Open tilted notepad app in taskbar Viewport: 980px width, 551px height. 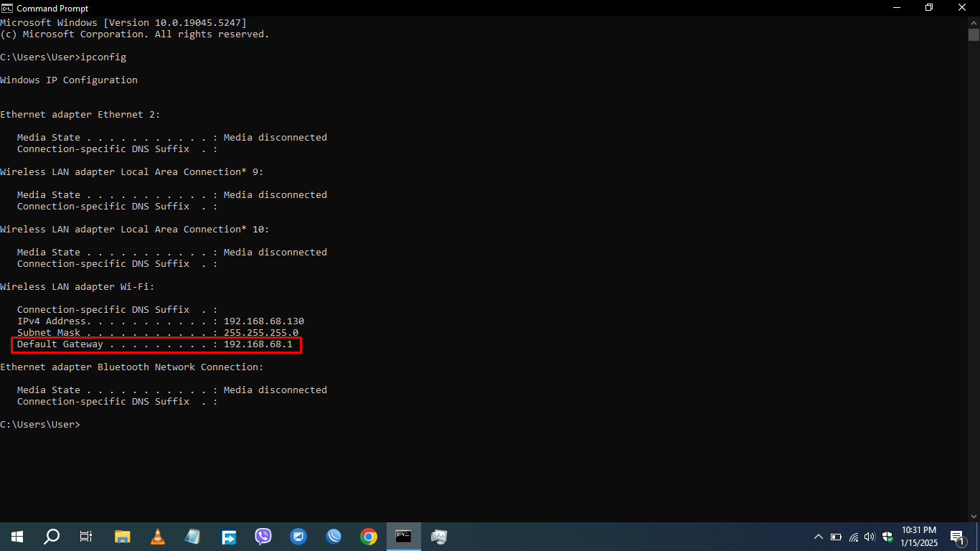tap(193, 537)
